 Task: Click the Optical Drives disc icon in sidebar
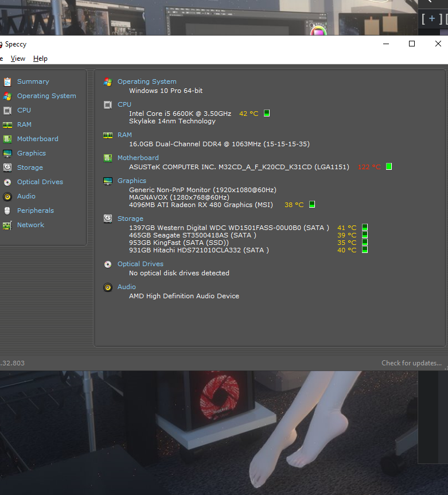pos(7,182)
